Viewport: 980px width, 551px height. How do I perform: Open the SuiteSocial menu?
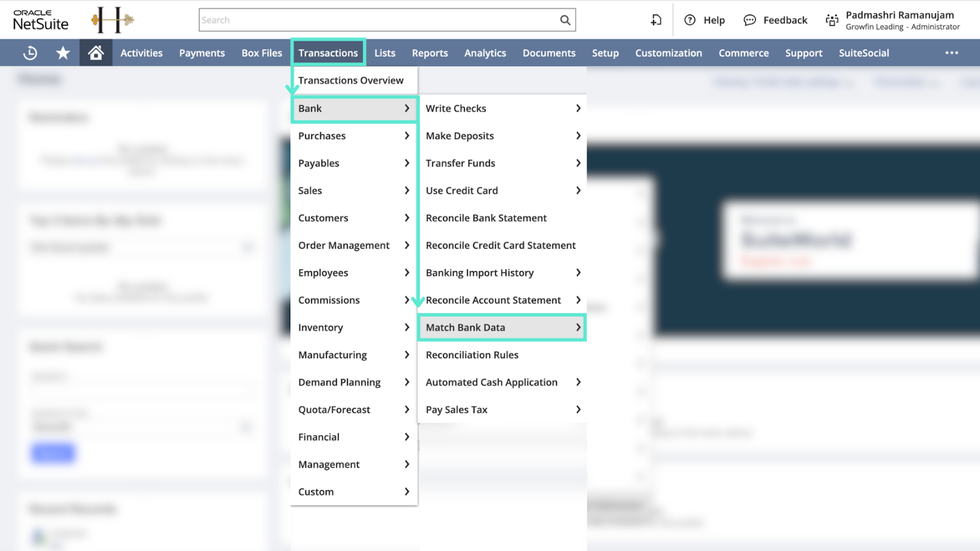click(864, 53)
